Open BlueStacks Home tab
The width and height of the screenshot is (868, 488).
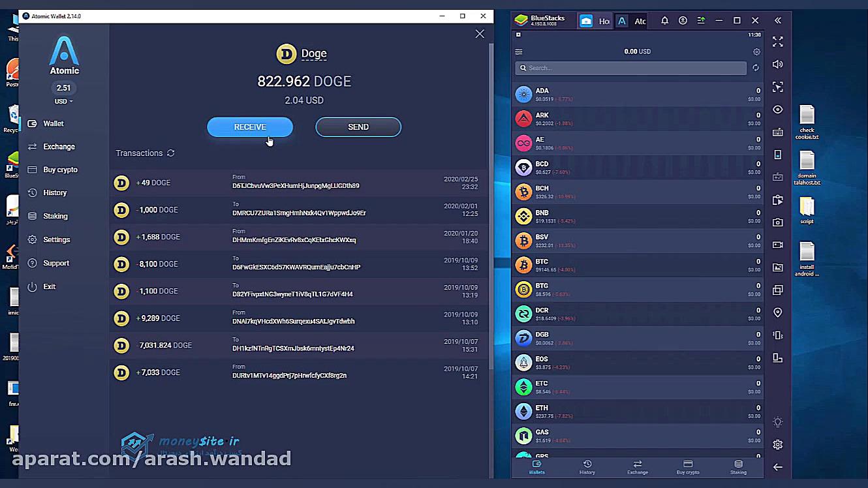pyautogui.click(x=595, y=21)
